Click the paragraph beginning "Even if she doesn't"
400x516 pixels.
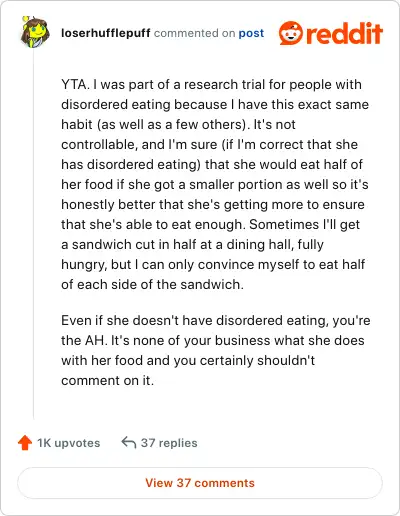tap(216, 350)
